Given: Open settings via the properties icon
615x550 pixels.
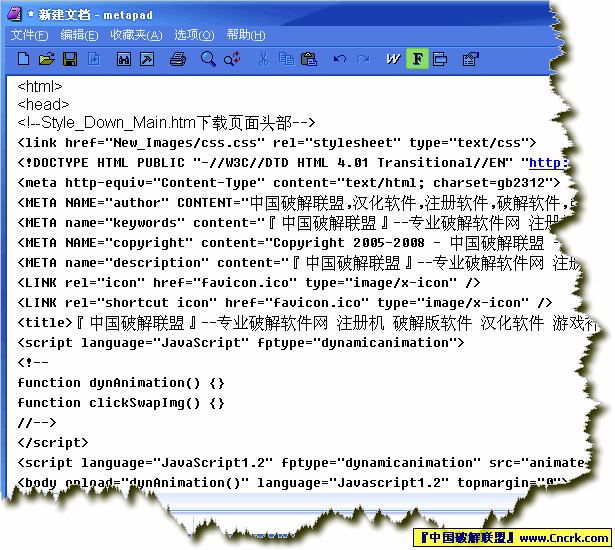Looking at the screenshot, I should tap(471, 59).
